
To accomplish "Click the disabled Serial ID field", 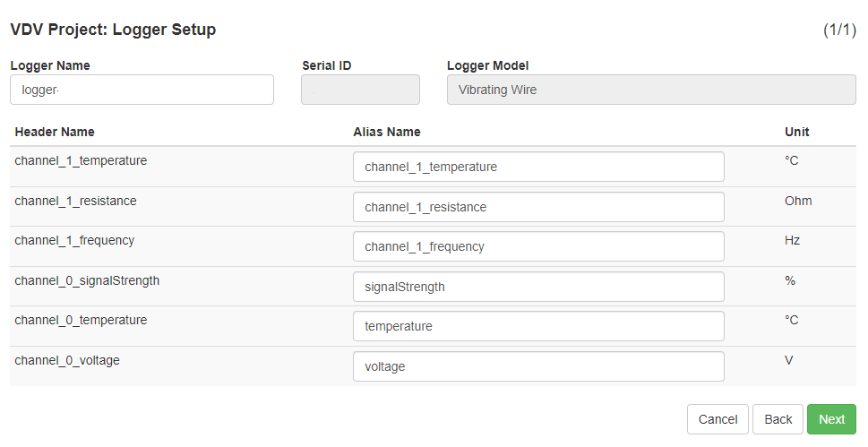I will (x=360, y=90).
